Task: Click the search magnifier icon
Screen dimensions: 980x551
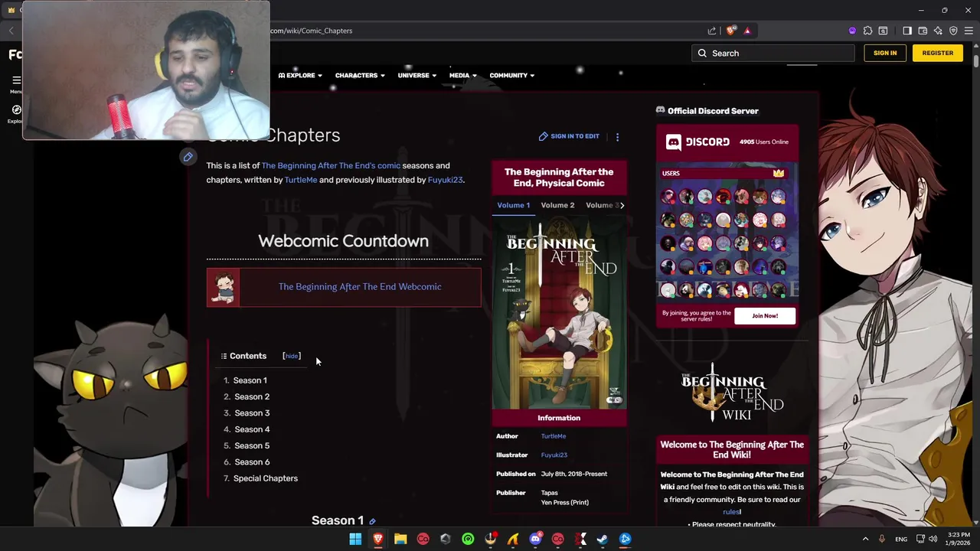Action: [x=702, y=54]
